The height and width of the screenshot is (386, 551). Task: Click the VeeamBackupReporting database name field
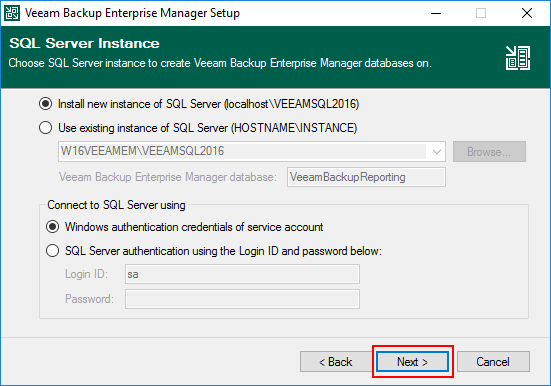coord(366,177)
